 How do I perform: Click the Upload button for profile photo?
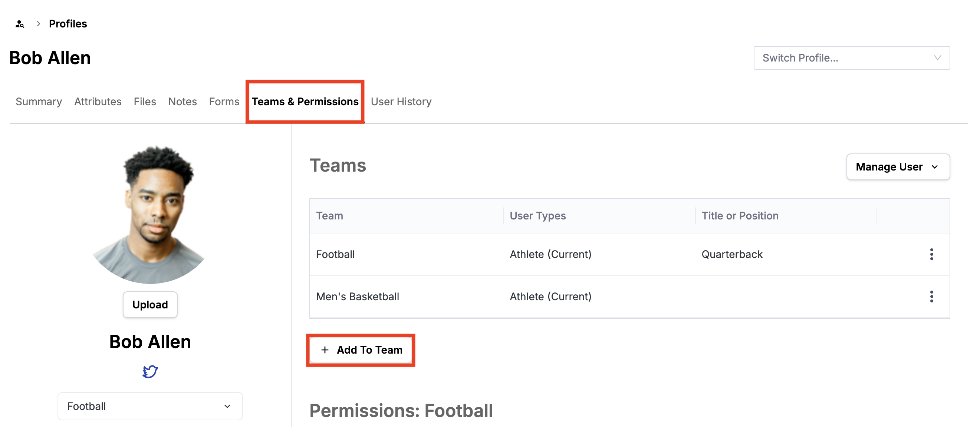point(150,304)
